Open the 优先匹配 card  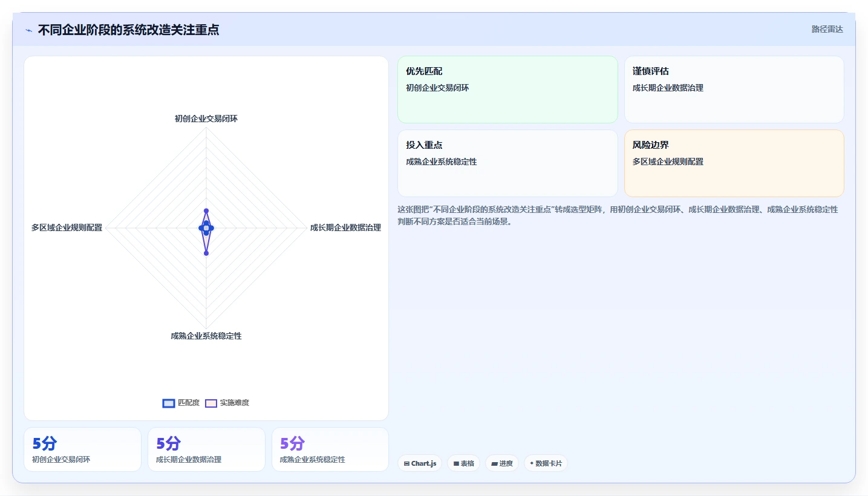point(507,90)
